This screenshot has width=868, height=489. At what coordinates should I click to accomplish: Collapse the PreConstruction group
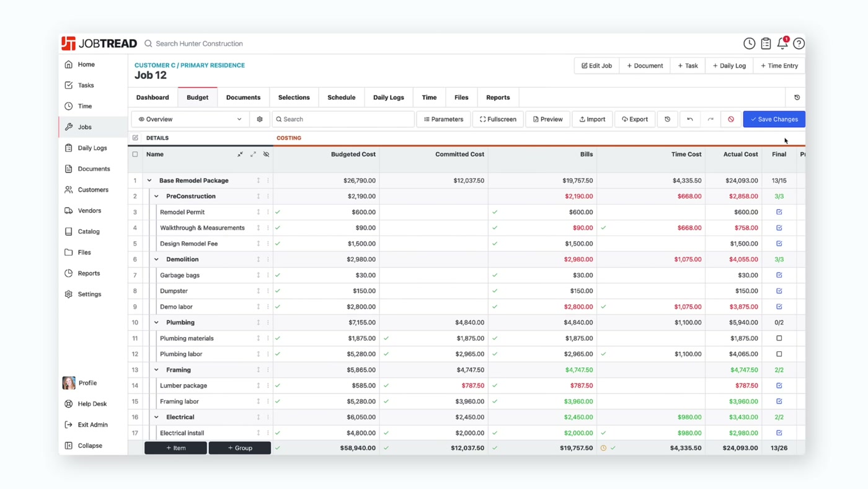click(x=156, y=196)
